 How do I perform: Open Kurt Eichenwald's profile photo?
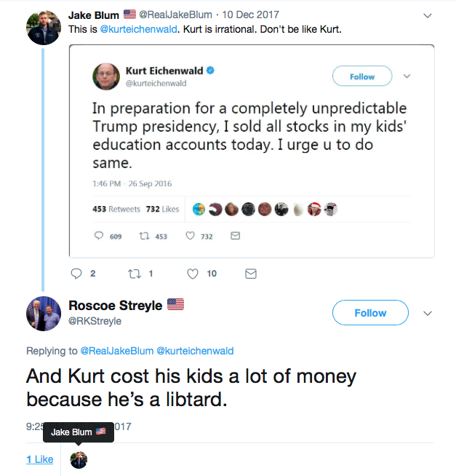(106, 76)
